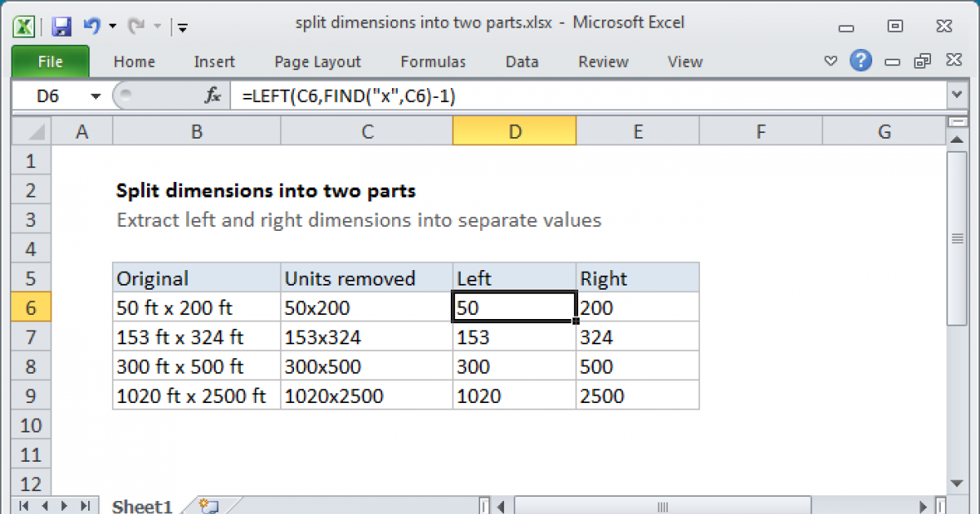Click the vertical scrollbar down arrow
The width and height of the screenshot is (980, 514).
point(957,482)
